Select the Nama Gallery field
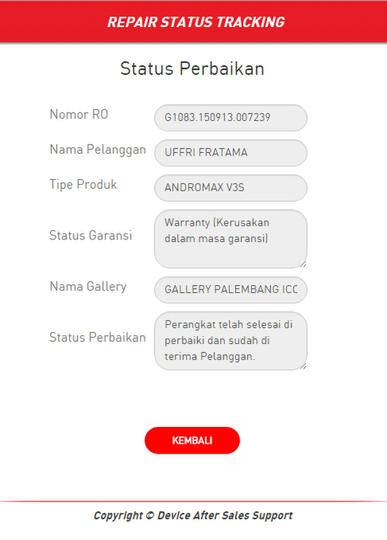 [231, 290]
